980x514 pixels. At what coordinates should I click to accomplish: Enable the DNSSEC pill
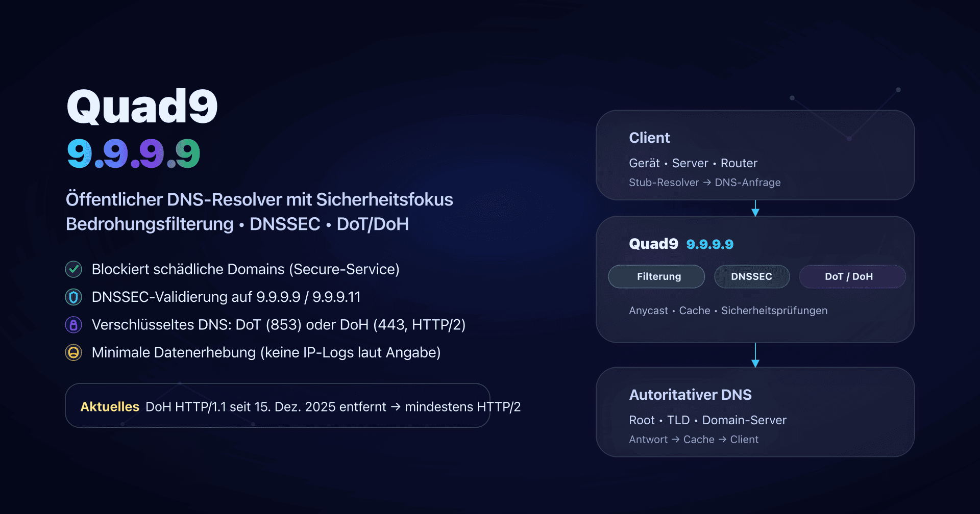[752, 276]
